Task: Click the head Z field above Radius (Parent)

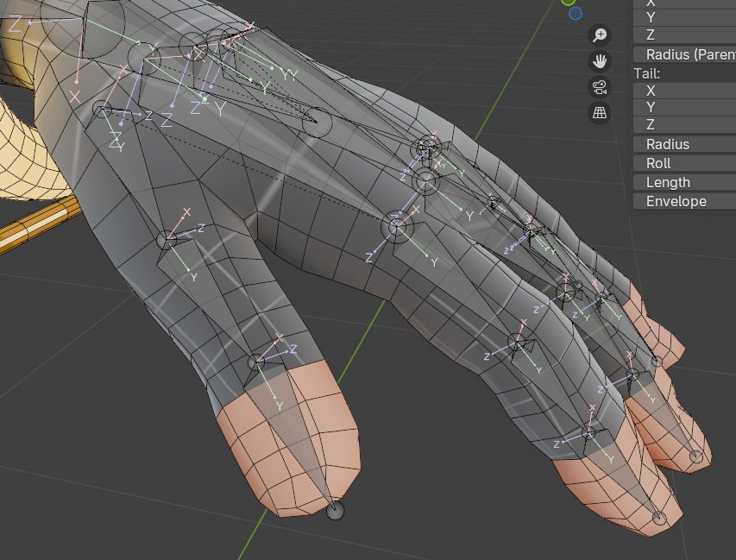Action: point(685,35)
